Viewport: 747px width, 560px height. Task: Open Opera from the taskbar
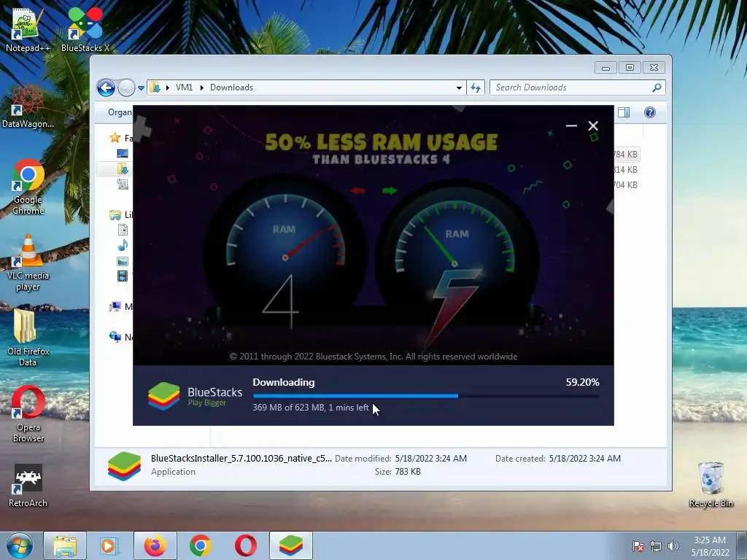(x=245, y=545)
